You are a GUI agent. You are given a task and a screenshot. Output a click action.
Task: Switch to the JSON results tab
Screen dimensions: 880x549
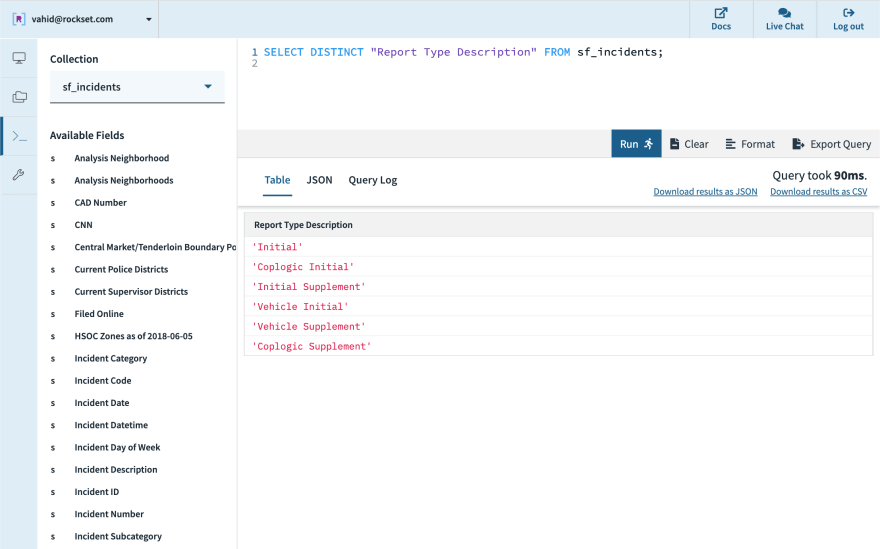point(319,180)
